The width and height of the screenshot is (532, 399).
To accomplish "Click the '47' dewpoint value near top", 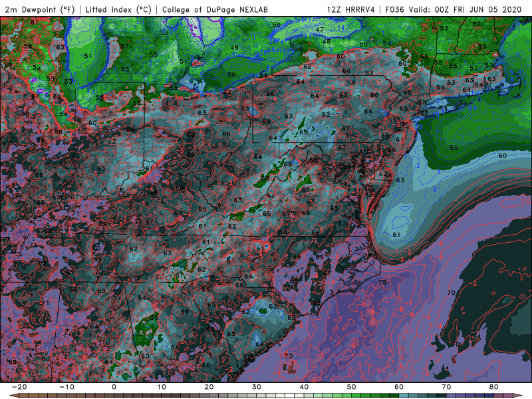I will pos(319,29).
